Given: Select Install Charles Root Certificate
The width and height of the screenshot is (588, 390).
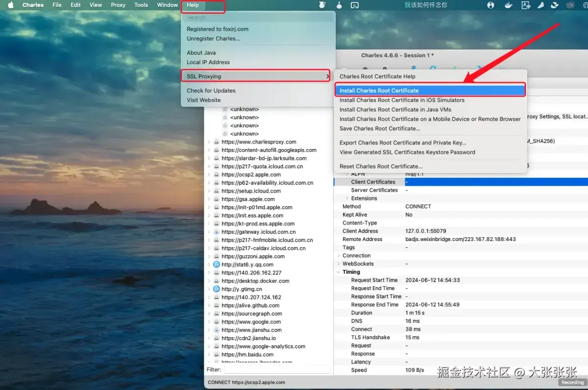Looking at the screenshot, I should coord(430,91).
